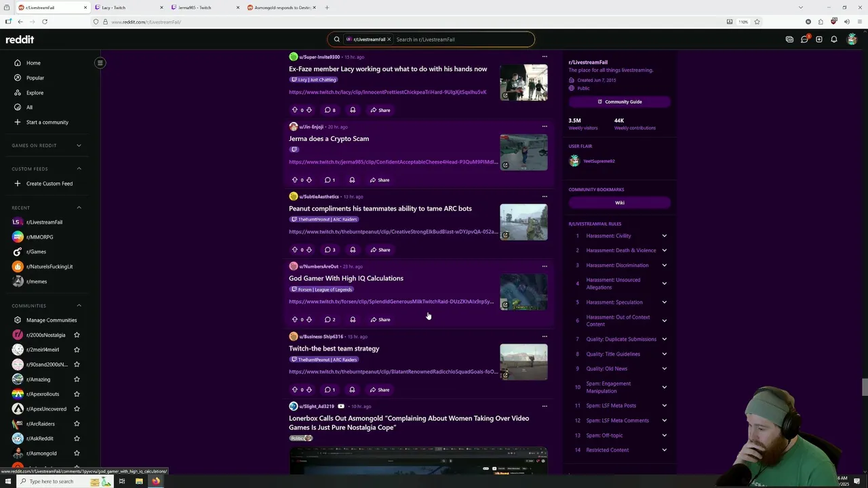Expand the Games on Reddit section
This screenshot has width=868, height=488.
79,146
